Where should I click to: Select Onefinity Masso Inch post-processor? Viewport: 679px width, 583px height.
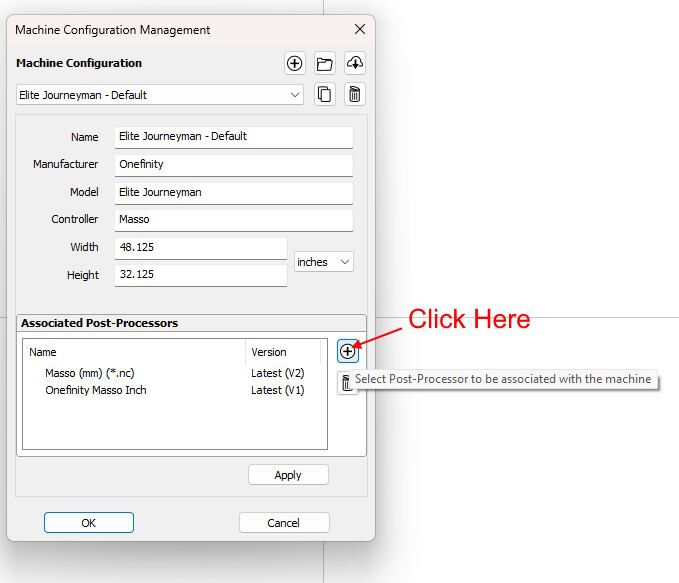point(96,390)
